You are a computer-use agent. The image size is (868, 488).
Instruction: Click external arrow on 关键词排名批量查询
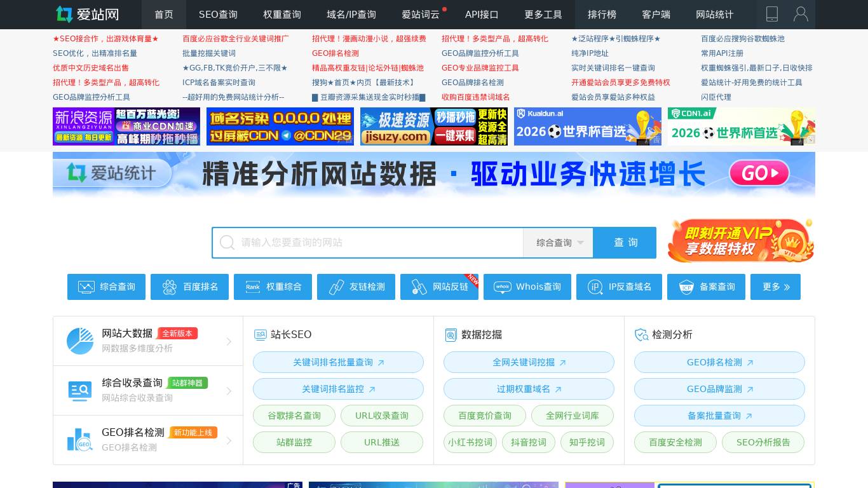[381, 363]
